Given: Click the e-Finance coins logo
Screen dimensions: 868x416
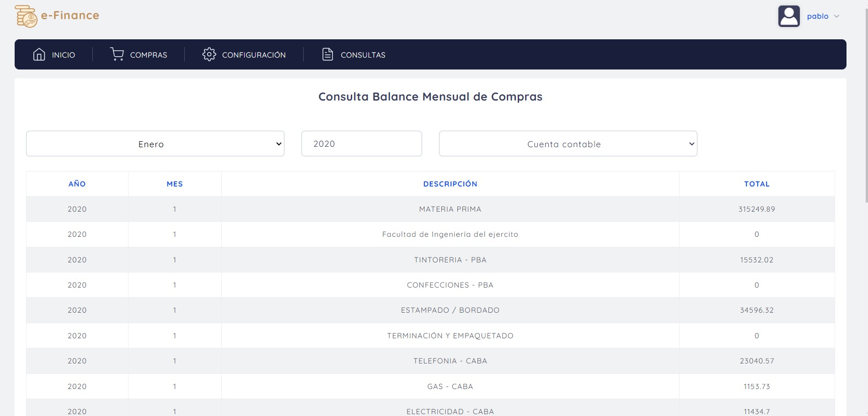Looking at the screenshot, I should click(x=26, y=16).
